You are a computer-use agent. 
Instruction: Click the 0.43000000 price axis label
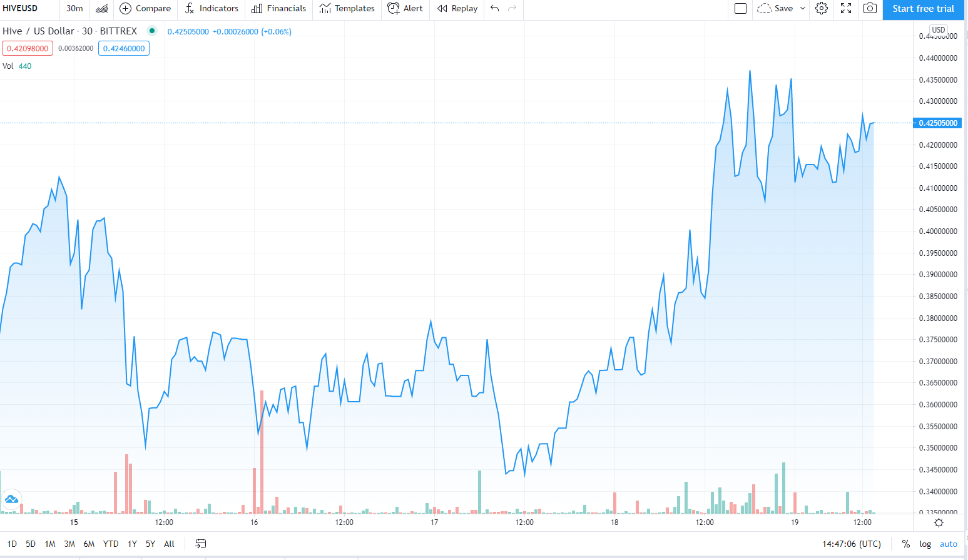[938, 101]
